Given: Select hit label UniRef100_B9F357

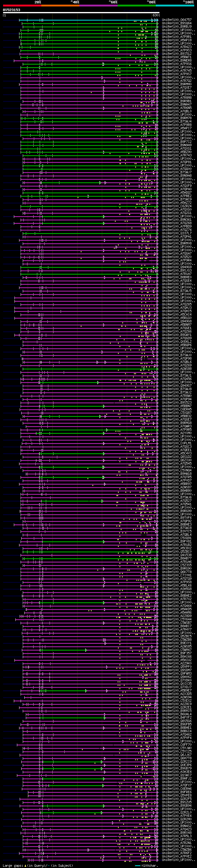Looking at the screenshot, I should (176, 653).
